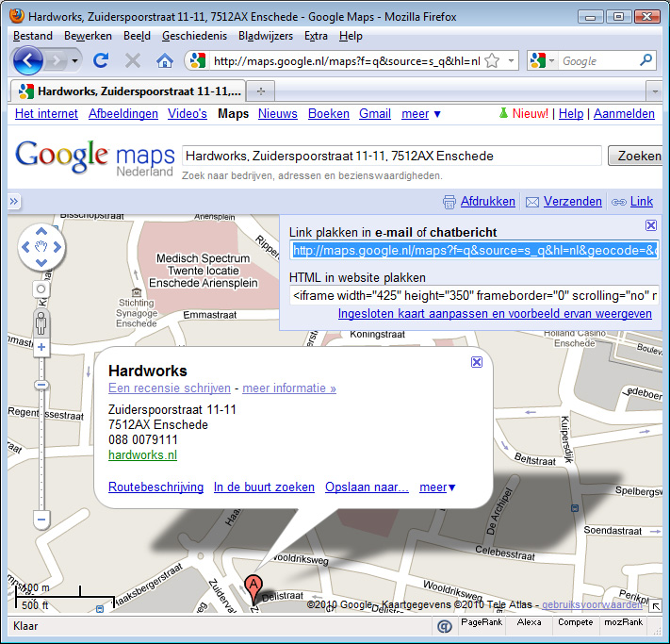Open Nieuws link

[278, 114]
